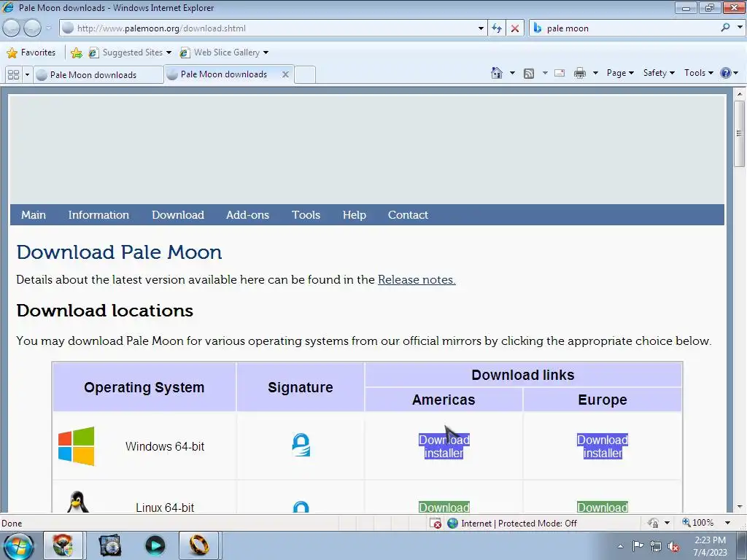The width and height of the screenshot is (747, 560).
Task: Open the Page menu
Action: point(620,73)
